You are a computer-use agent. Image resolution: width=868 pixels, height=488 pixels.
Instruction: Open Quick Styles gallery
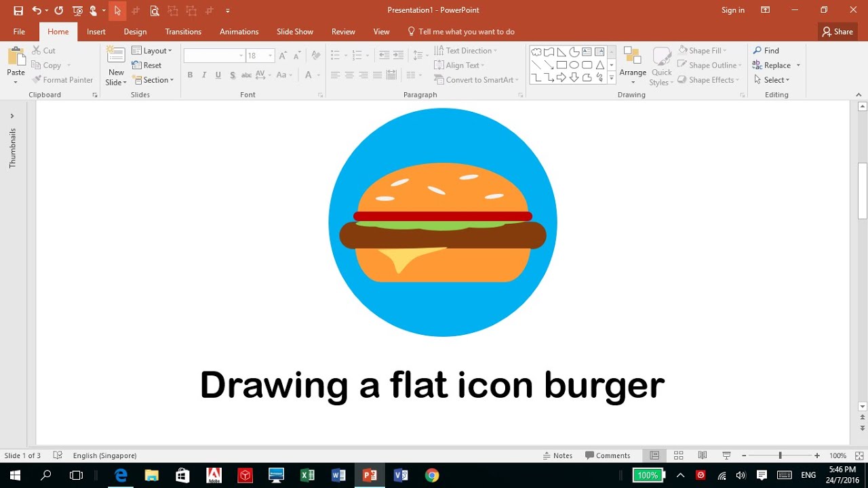661,65
